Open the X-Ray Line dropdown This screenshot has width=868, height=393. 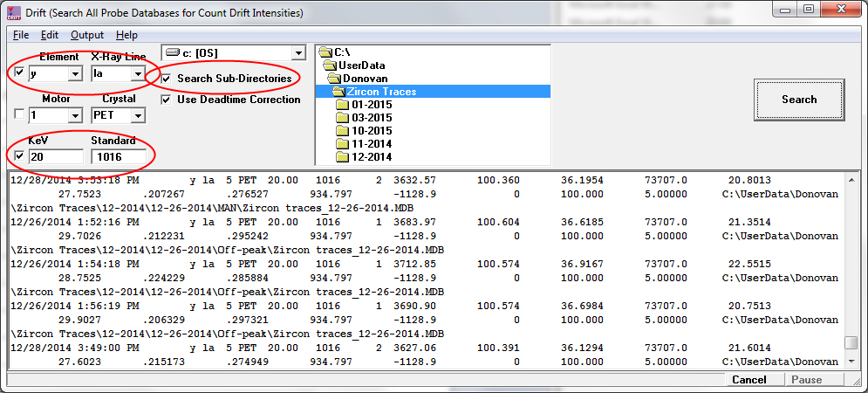tap(138, 75)
